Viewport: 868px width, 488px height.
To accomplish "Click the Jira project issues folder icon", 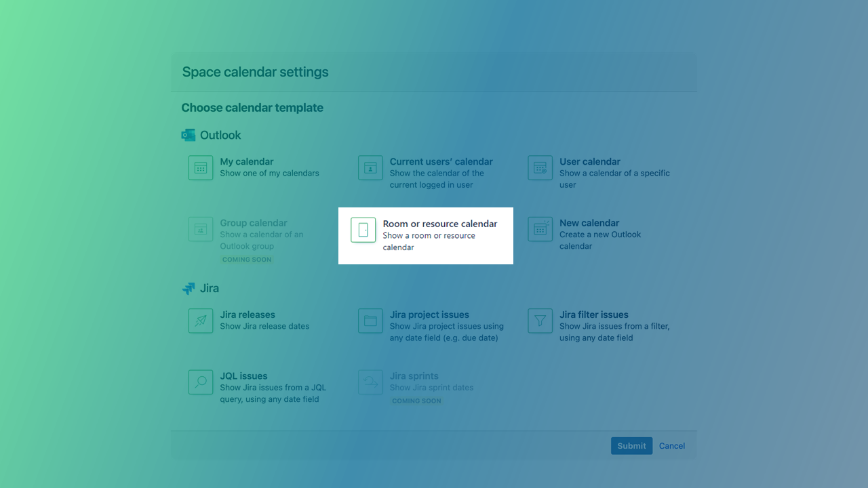I will click(370, 321).
